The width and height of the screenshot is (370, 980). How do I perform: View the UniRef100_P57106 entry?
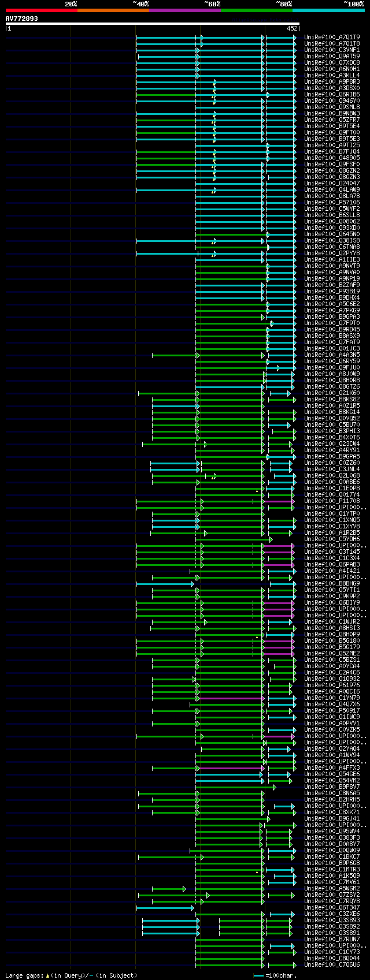point(332,202)
